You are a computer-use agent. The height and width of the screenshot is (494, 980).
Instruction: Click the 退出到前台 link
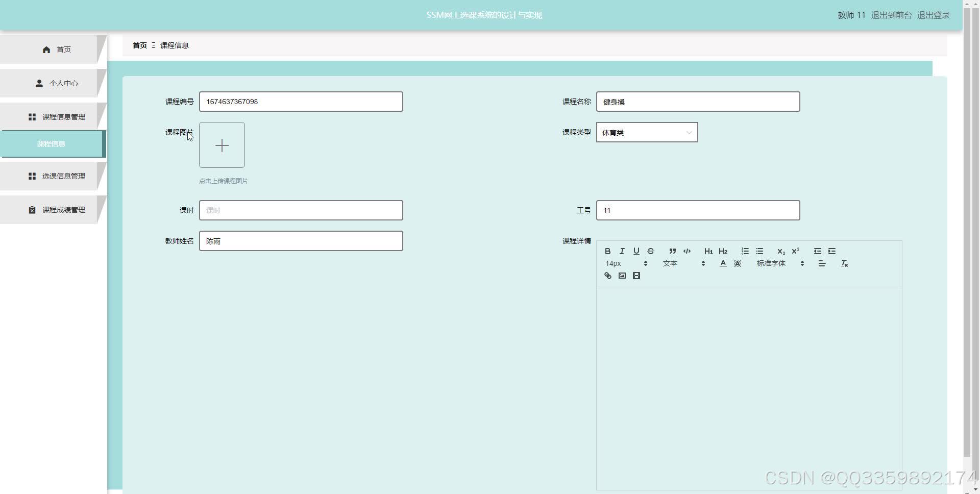[891, 15]
